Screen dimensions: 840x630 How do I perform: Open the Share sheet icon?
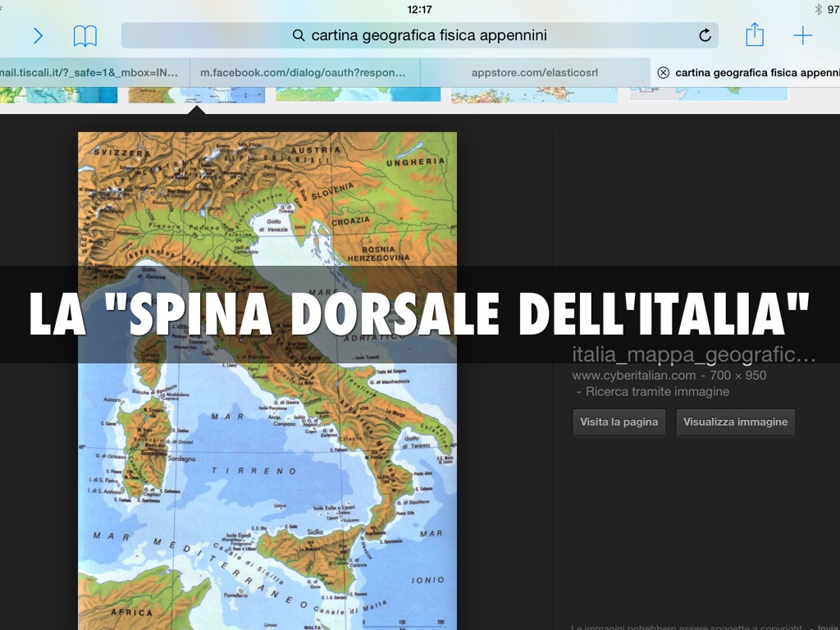pos(754,34)
